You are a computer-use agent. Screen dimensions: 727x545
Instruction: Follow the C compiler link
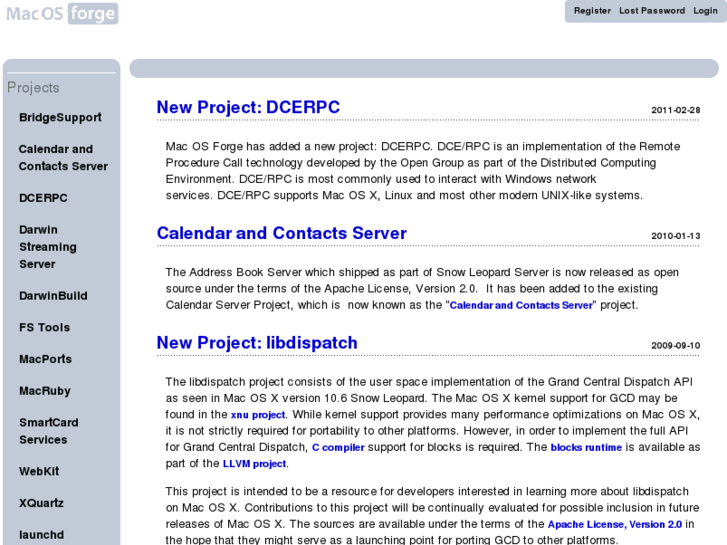[x=338, y=448]
